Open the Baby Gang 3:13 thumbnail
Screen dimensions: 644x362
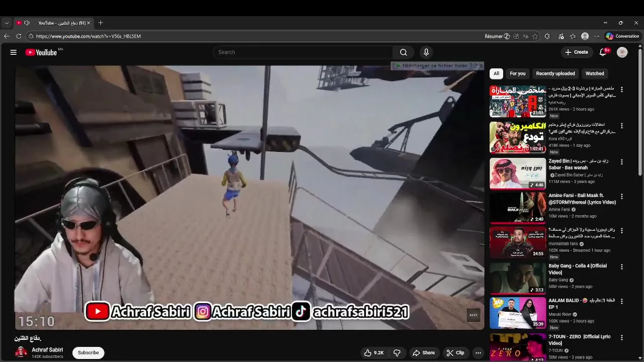click(x=518, y=278)
